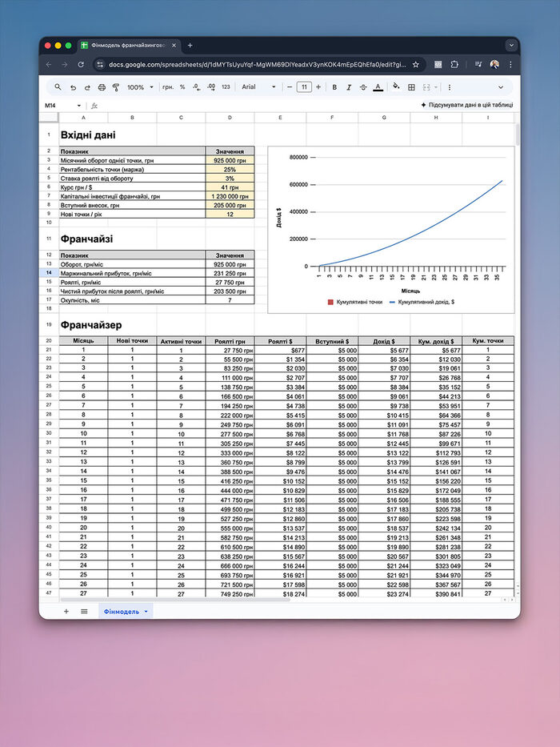Toggle italic formatting
This screenshot has height=747, width=560.
tap(349, 87)
